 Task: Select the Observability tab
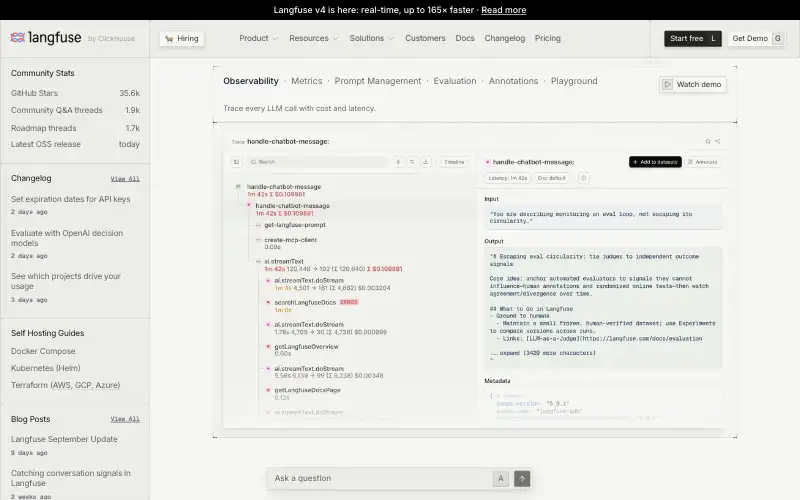(x=251, y=81)
